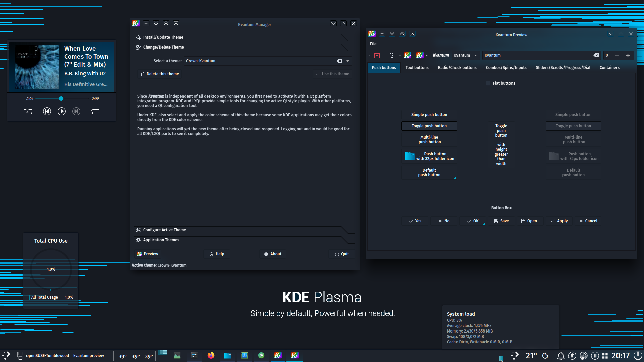The width and height of the screenshot is (644, 362).
Task: Open the About dialog
Action: 273,254
